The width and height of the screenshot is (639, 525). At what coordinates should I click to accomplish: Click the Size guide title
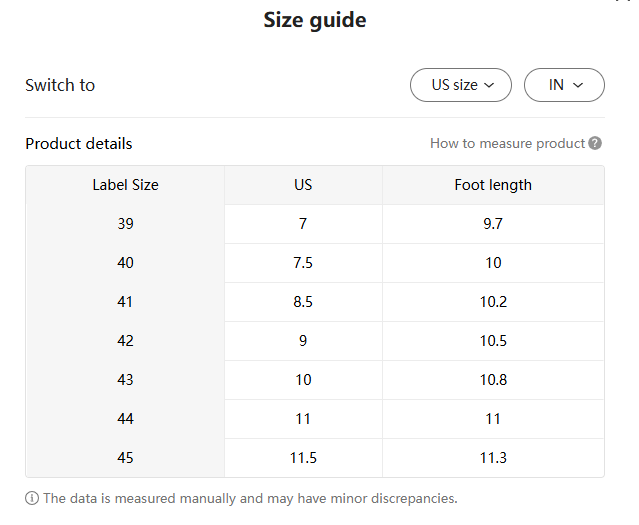[314, 20]
